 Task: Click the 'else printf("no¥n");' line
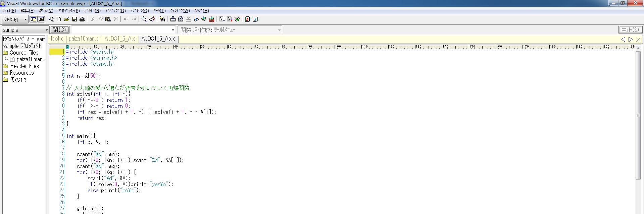[x=114, y=190]
